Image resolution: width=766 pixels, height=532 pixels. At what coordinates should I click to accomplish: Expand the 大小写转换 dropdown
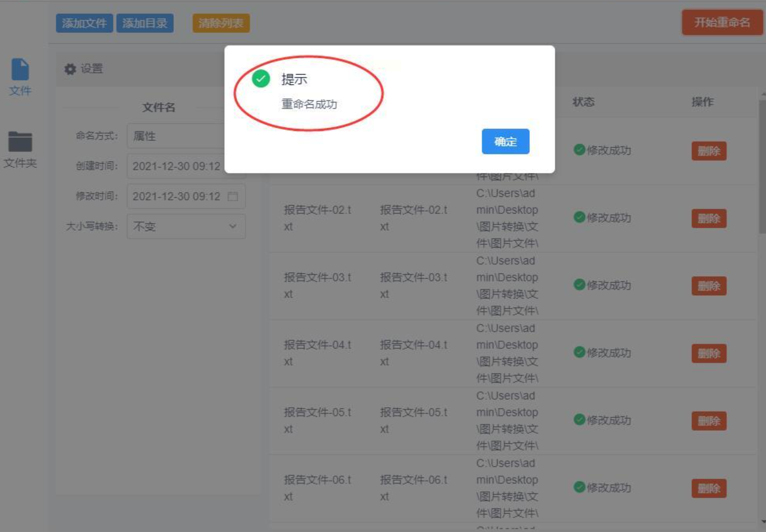[186, 226]
